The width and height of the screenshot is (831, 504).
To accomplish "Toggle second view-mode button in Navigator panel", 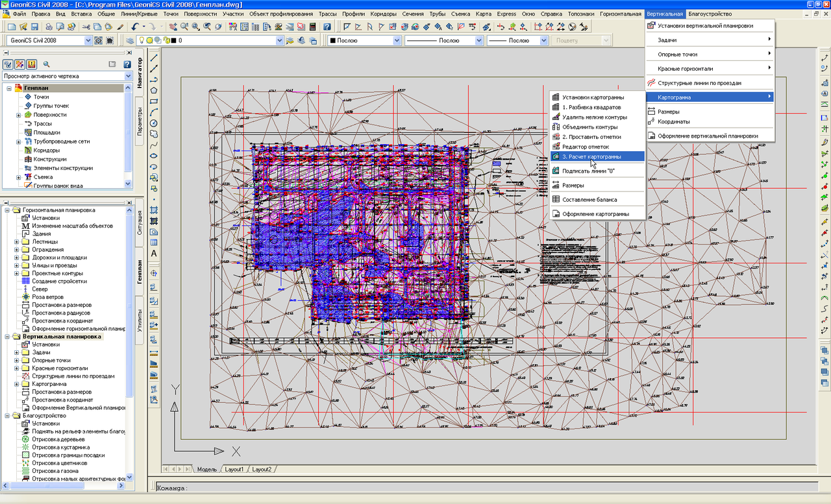I will (x=20, y=64).
